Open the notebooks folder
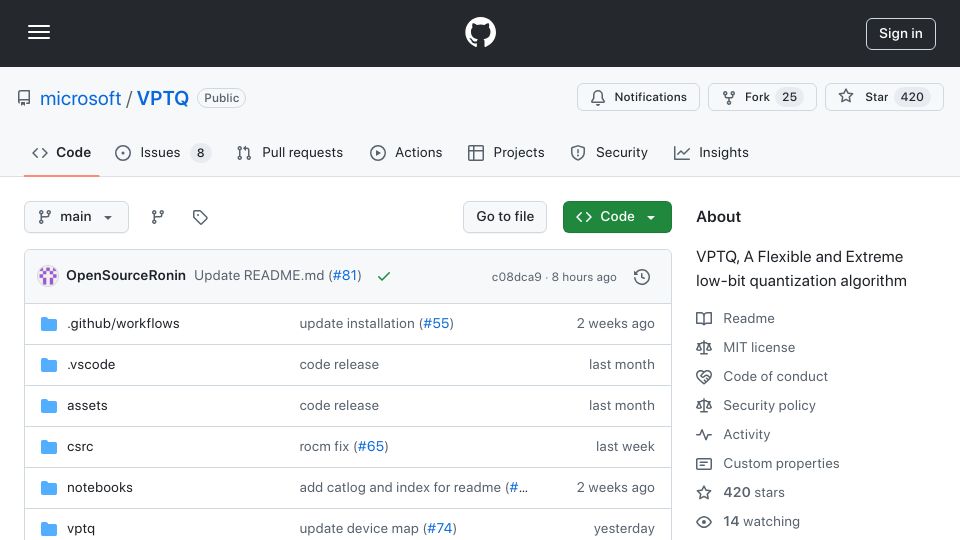960x540 pixels. point(100,487)
